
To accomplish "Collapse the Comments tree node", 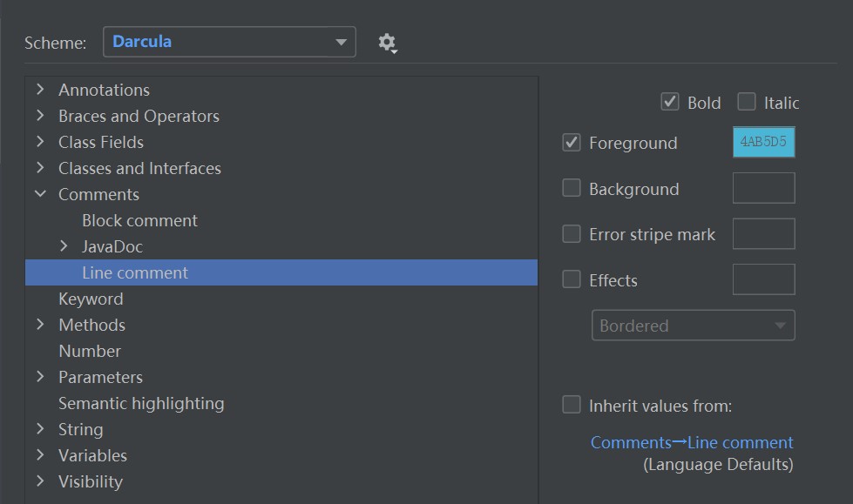I will coord(40,194).
